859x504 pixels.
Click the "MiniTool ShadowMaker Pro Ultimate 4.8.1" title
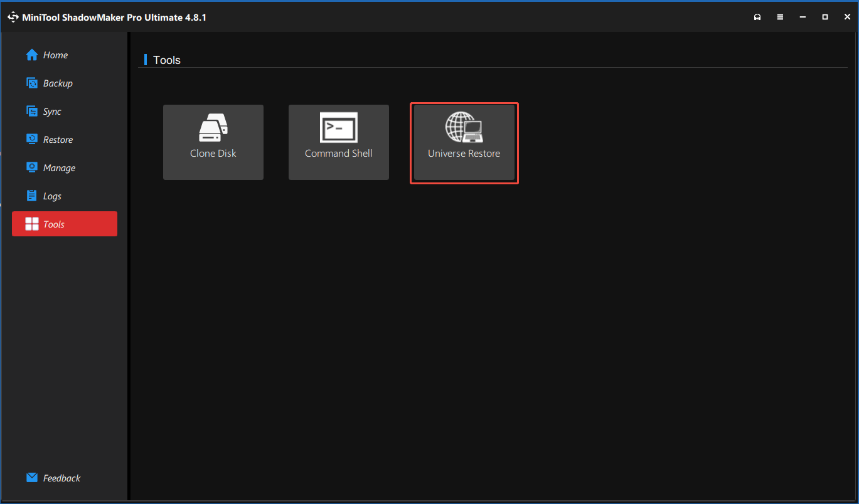(115, 17)
